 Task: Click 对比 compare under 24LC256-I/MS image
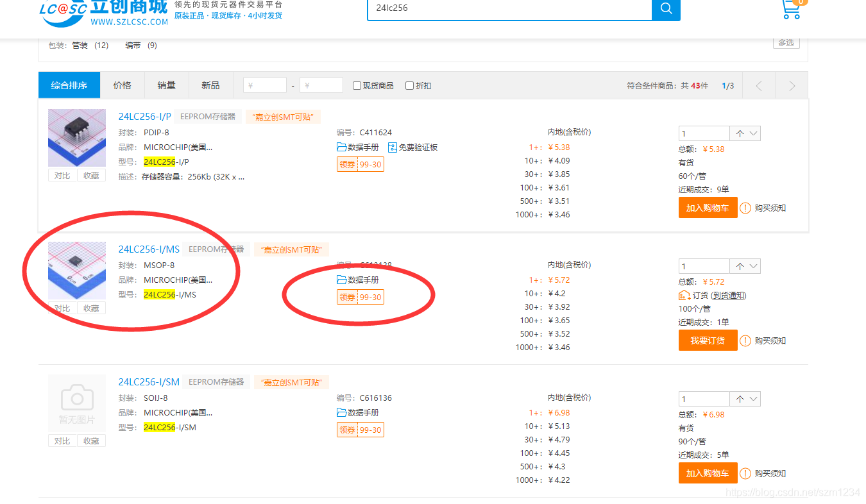(x=62, y=308)
